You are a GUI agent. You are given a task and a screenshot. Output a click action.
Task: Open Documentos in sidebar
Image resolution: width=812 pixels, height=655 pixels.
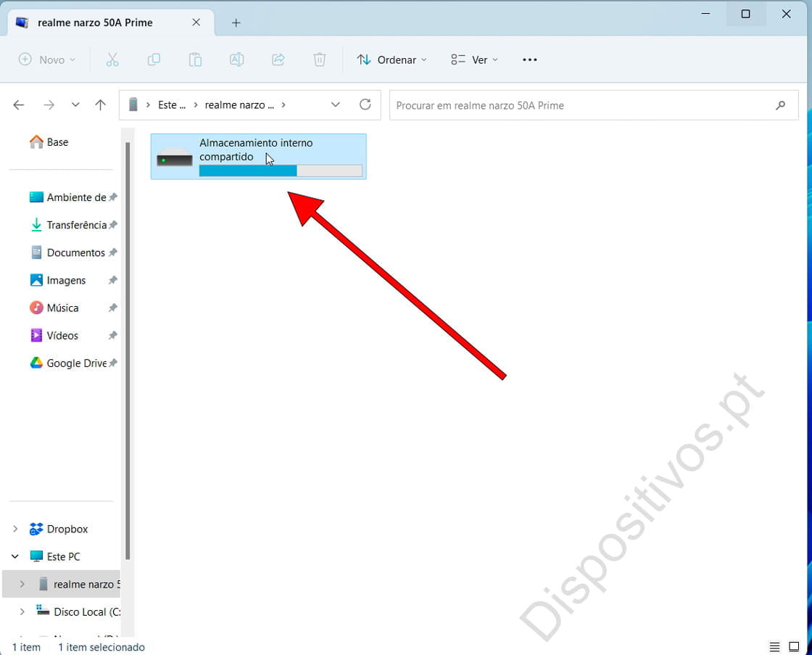coord(68,253)
